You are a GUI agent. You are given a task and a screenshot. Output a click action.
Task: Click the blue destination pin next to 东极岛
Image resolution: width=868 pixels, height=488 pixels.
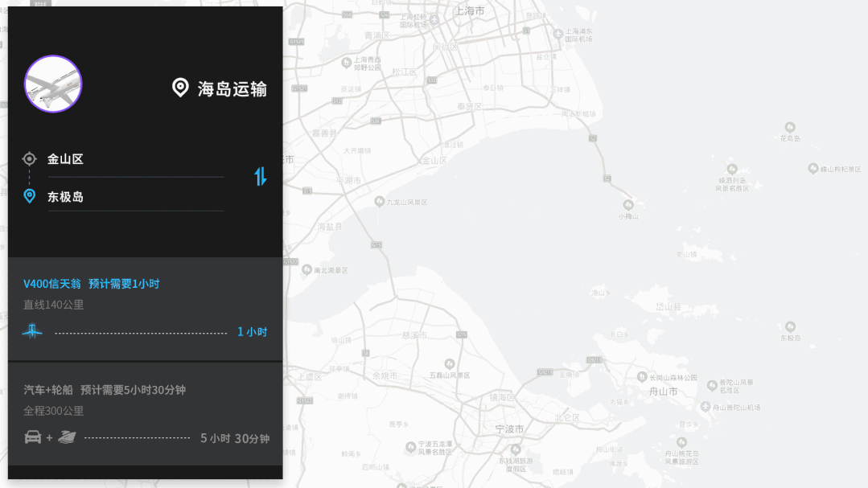pos(30,196)
